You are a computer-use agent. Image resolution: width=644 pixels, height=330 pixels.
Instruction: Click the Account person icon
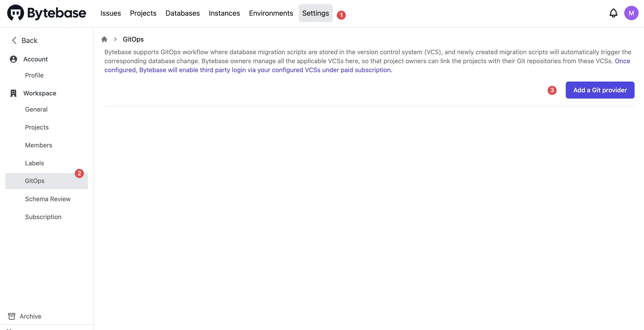click(13, 59)
